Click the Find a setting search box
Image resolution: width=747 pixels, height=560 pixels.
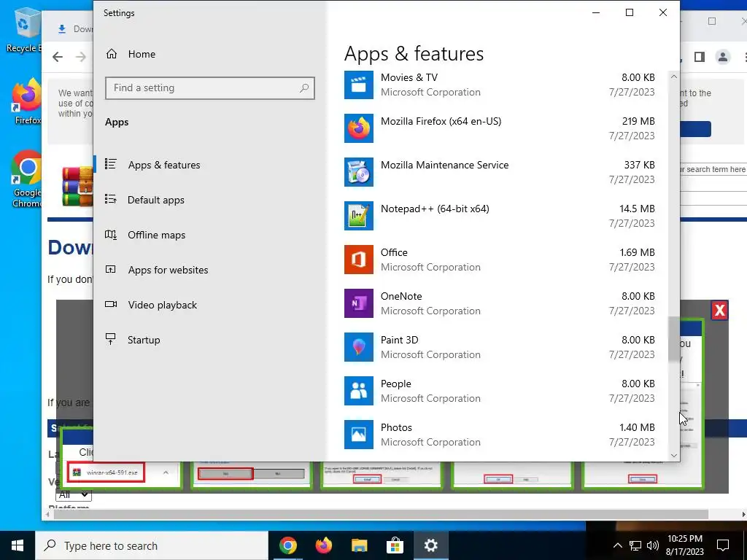click(x=209, y=88)
